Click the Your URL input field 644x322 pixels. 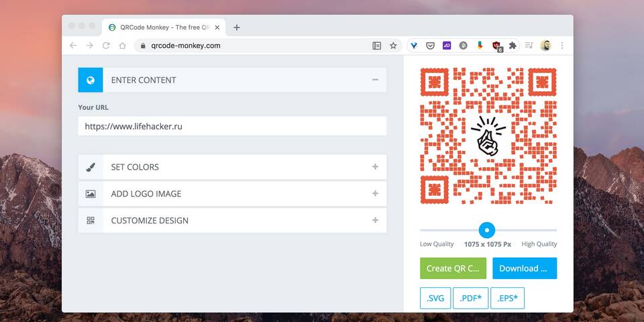[x=232, y=126]
